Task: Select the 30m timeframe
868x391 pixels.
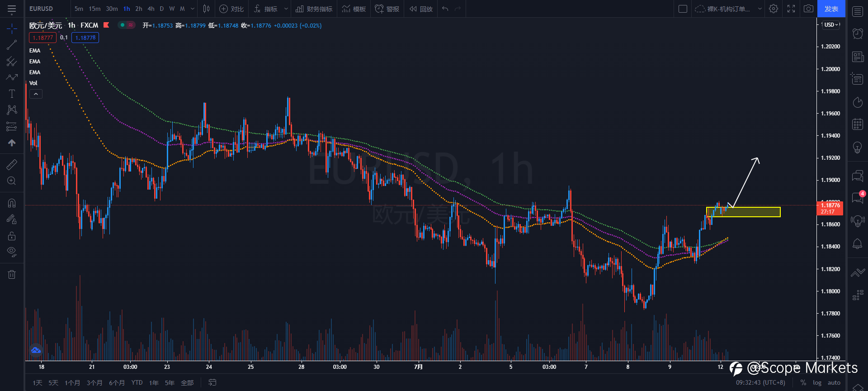Action: (112, 9)
